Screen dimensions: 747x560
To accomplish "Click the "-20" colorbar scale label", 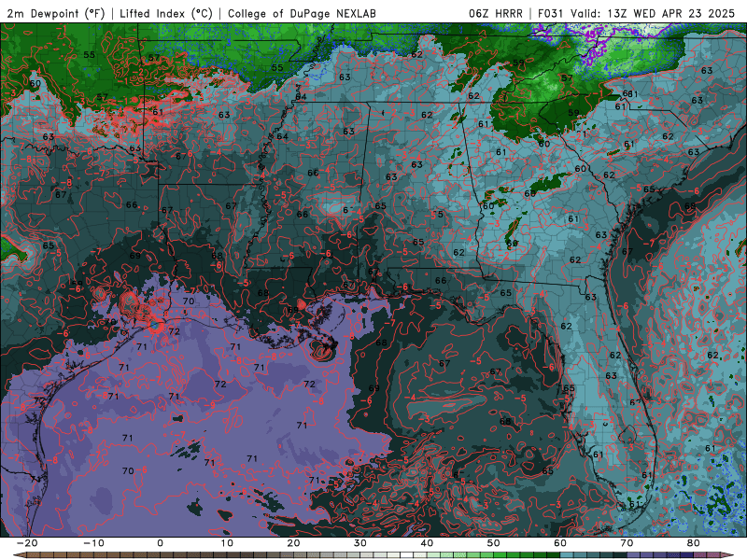I will [27, 543].
